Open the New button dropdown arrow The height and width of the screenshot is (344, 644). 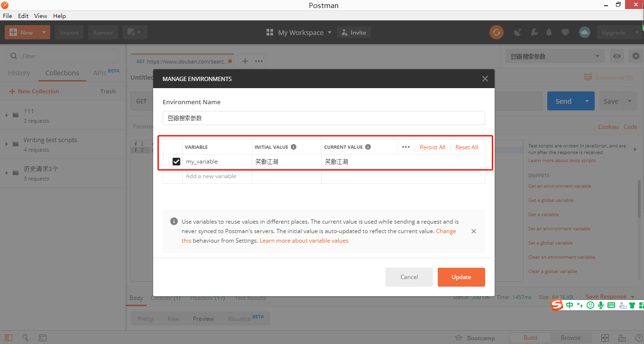(44, 33)
